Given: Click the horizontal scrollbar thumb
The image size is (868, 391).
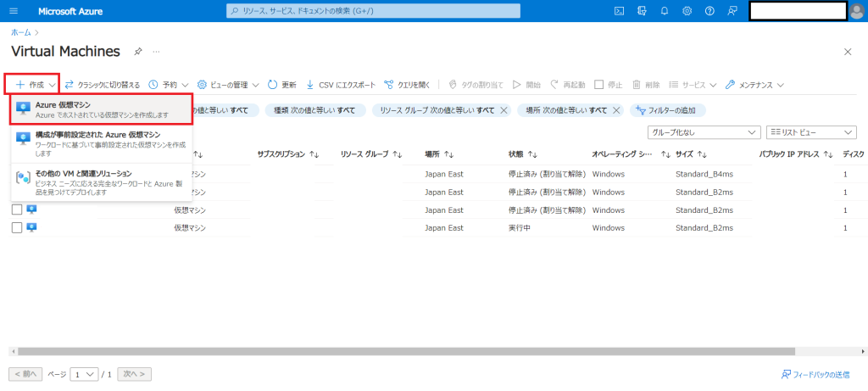Looking at the screenshot, I should pyautogui.click(x=406, y=351).
